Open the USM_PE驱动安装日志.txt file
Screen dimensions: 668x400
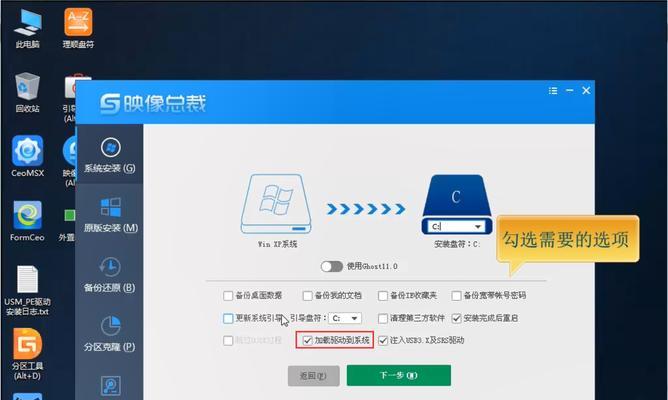[27, 291]
